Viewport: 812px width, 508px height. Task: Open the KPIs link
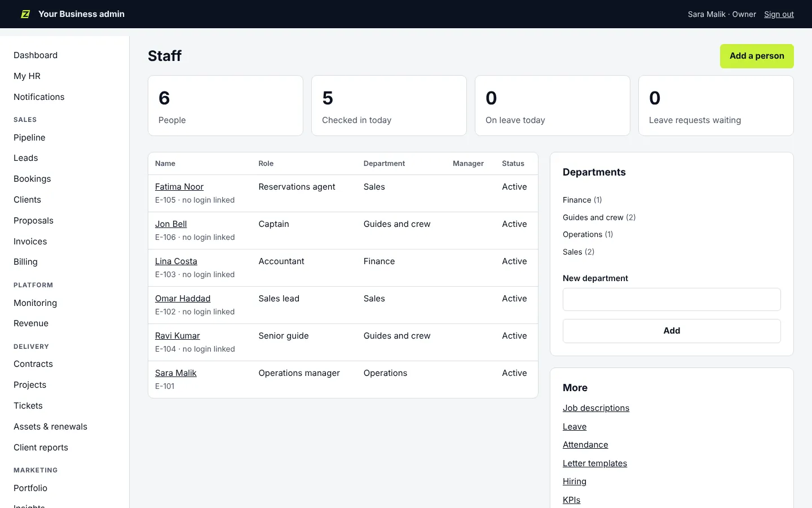coord(572,500)
